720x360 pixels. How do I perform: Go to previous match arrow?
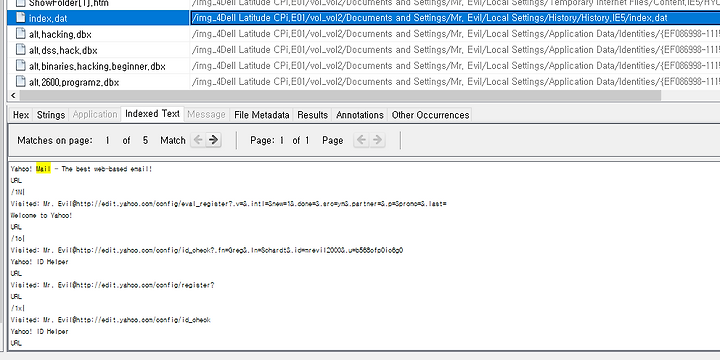198,140
